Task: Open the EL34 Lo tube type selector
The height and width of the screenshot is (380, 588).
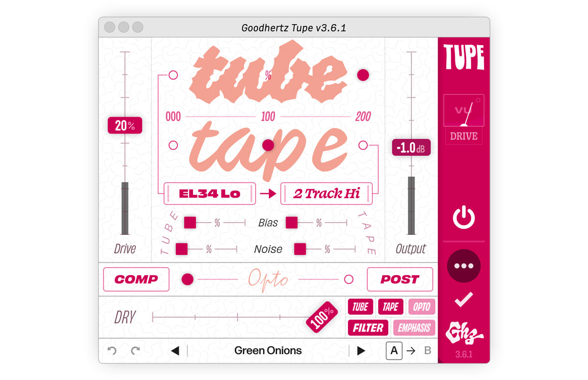Action: pos(210,194)
